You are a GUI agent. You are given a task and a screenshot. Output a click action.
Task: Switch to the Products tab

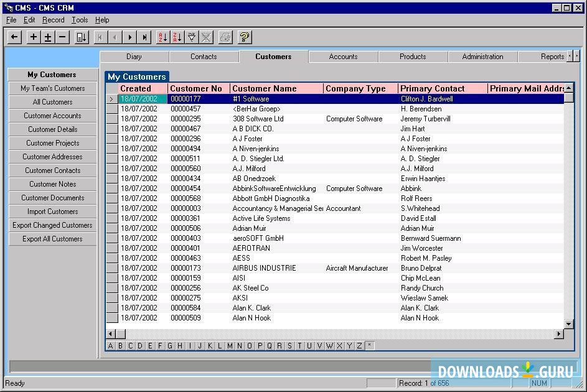[412, 57]
